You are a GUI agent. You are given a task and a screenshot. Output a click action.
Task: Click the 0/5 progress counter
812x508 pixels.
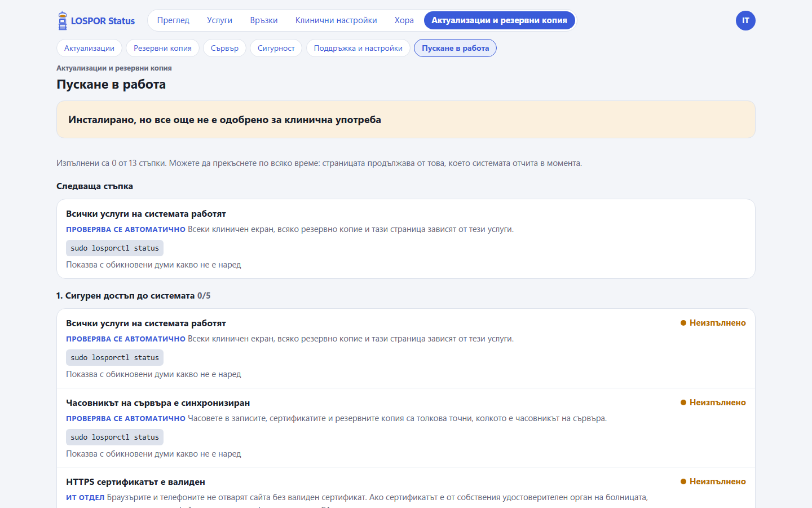pyautogui.click(x=204, y=295)
